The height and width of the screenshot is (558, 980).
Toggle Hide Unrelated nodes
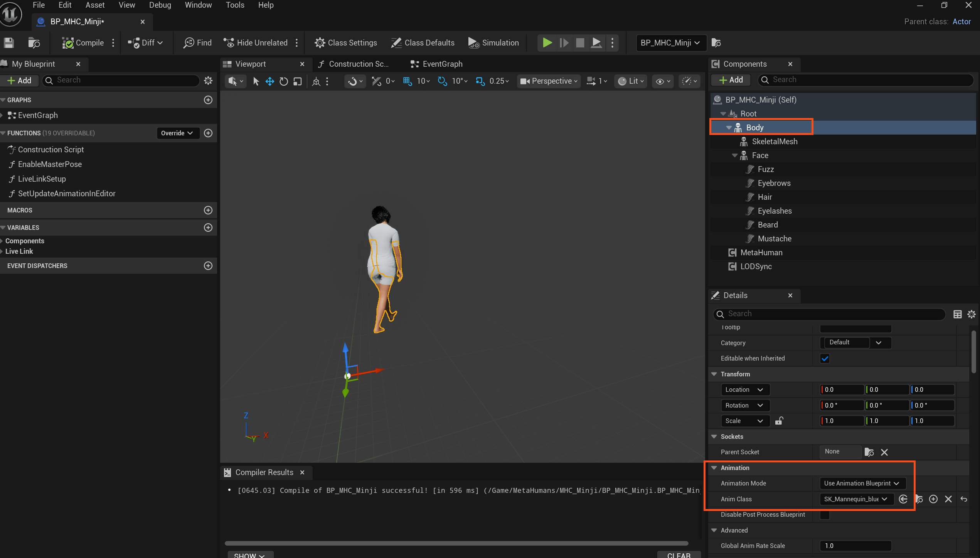pos(255,43)
